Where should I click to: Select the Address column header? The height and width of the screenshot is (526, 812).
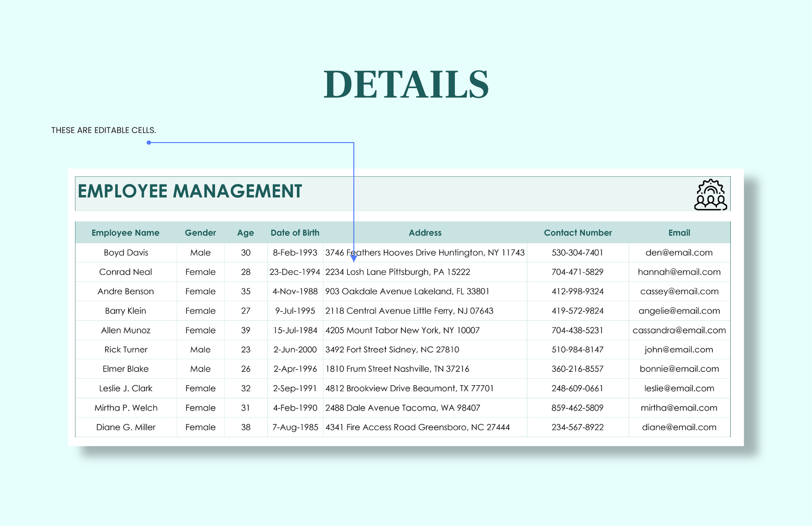pos(425,233)
